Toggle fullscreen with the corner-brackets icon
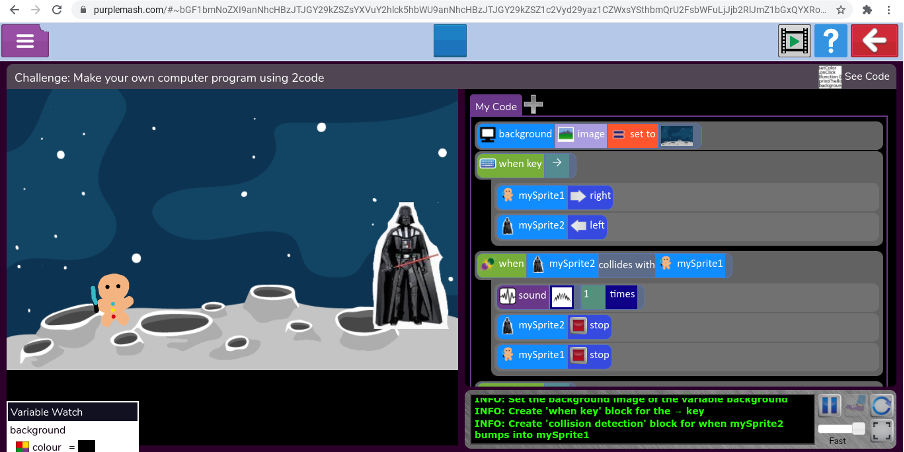 [881, 431]
